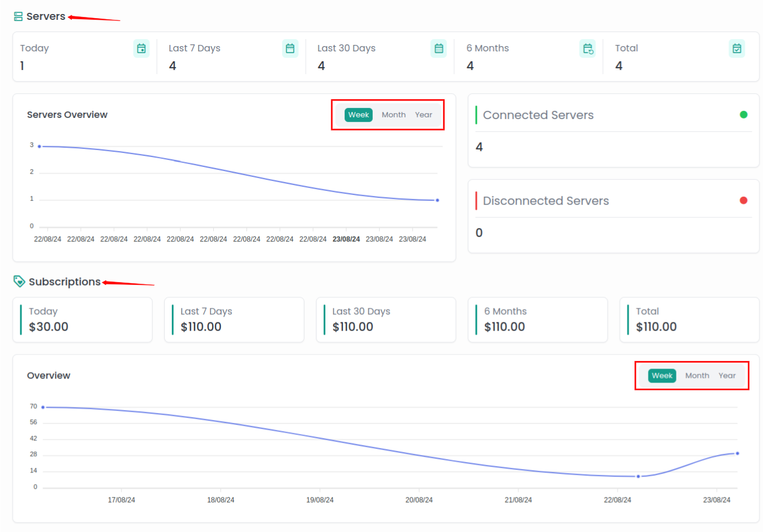Click the Servers Overview title
The image size is (763, 532).
click(x=67, y=114)
